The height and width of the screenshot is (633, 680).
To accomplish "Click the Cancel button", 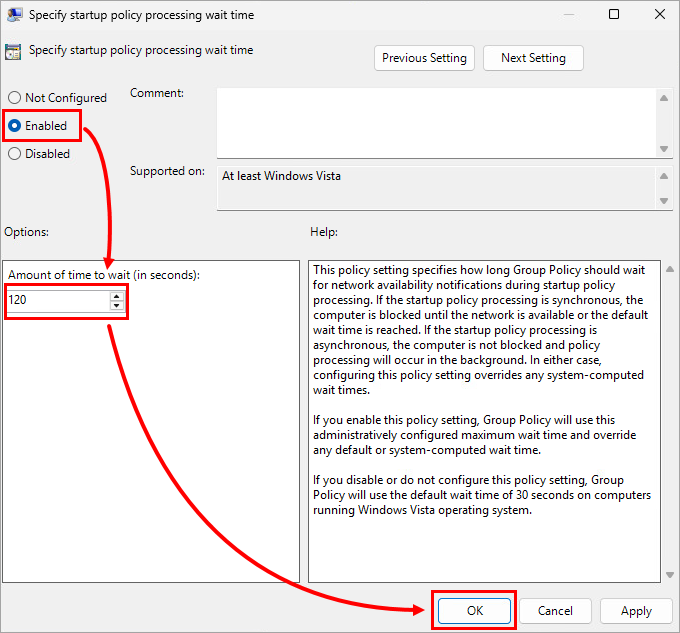I will (555, 610).
